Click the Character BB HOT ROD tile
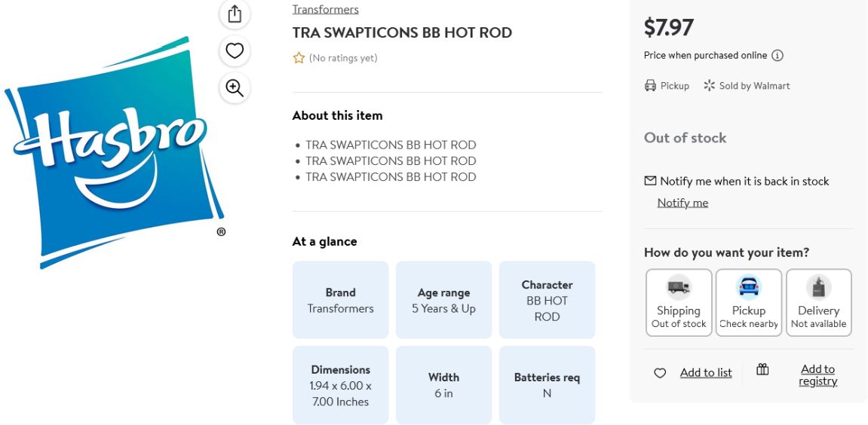Image resolution: width=868 pixels, height=425 pixels. 547,300
